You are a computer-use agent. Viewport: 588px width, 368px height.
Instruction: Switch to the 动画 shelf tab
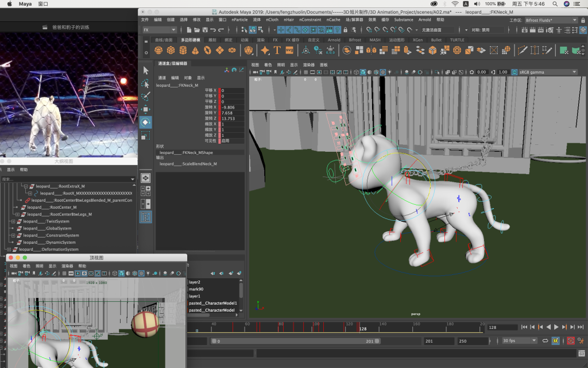(245, 40)
